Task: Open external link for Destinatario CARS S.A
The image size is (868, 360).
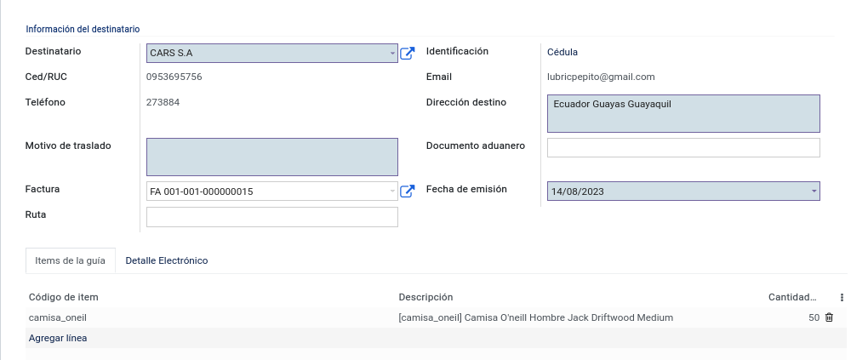Action: click(x=407, y=53)
